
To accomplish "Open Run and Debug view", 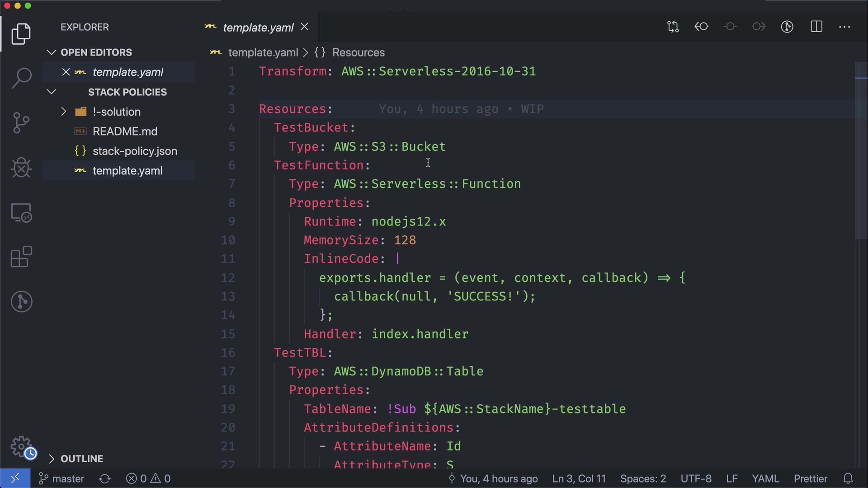I will (x=21, y=168).
